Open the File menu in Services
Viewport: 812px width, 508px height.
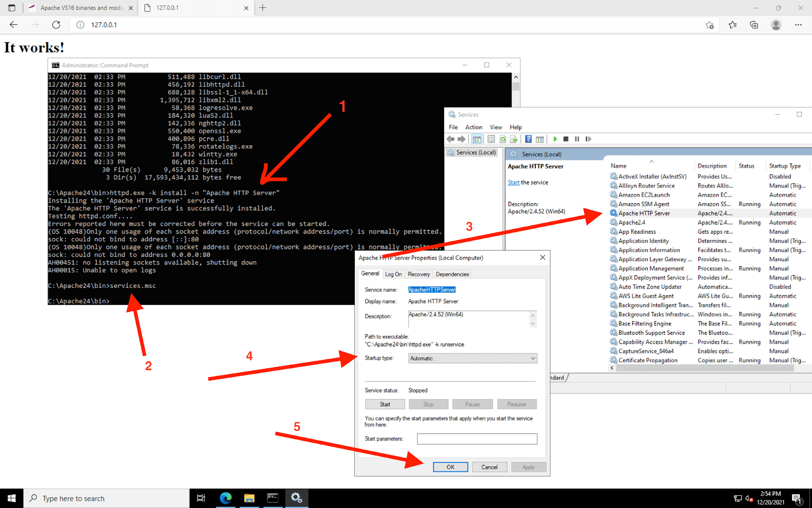tap(453, 127)
